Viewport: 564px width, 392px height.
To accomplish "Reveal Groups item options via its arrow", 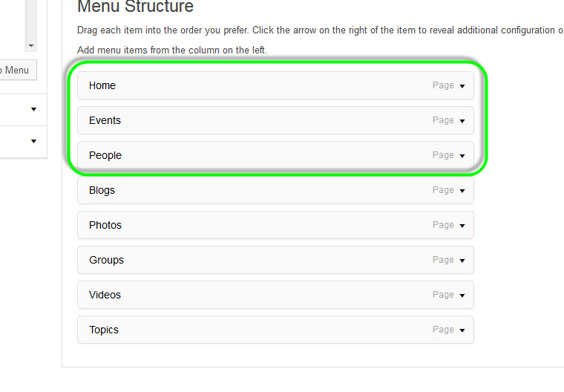I will click(x=462, y=261).
